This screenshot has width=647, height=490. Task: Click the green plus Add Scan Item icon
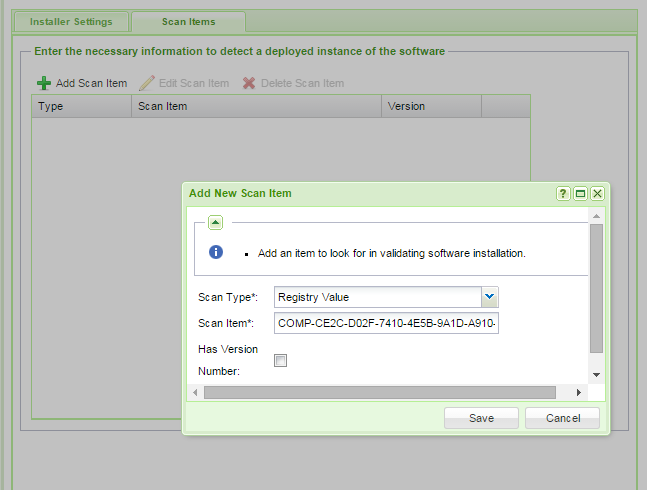[43, 83]
